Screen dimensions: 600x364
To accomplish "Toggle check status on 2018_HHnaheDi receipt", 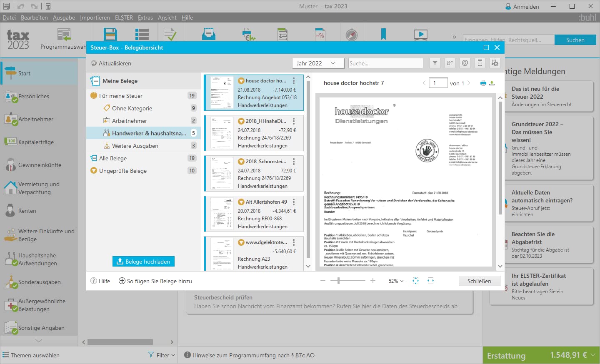I will click(241, 121).
